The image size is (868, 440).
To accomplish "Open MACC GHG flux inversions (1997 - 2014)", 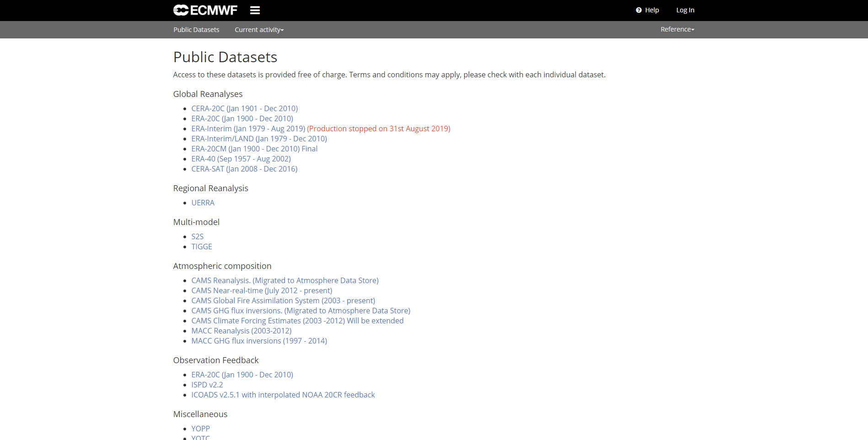I will pos(259,341).
